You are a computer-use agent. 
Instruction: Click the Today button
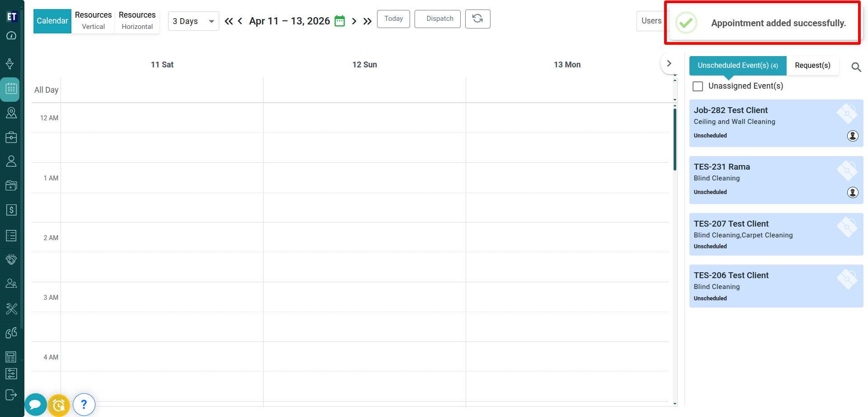click(x=393, y=19)
